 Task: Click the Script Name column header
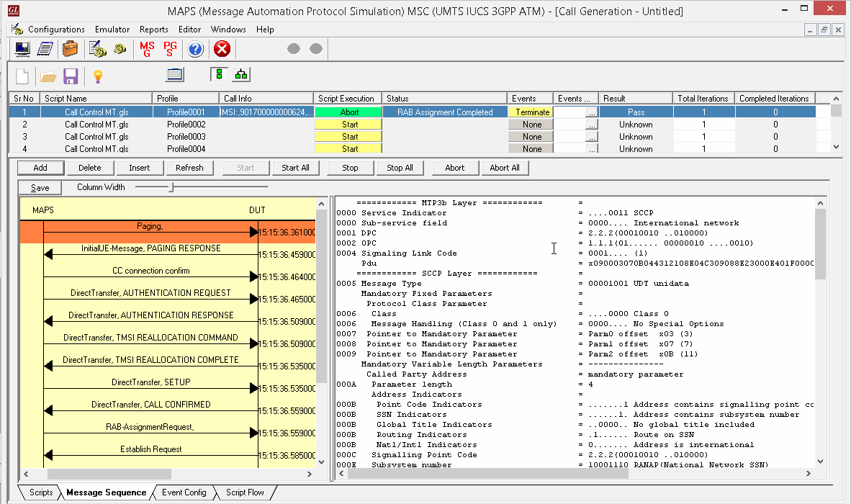(x=96, y=98)
